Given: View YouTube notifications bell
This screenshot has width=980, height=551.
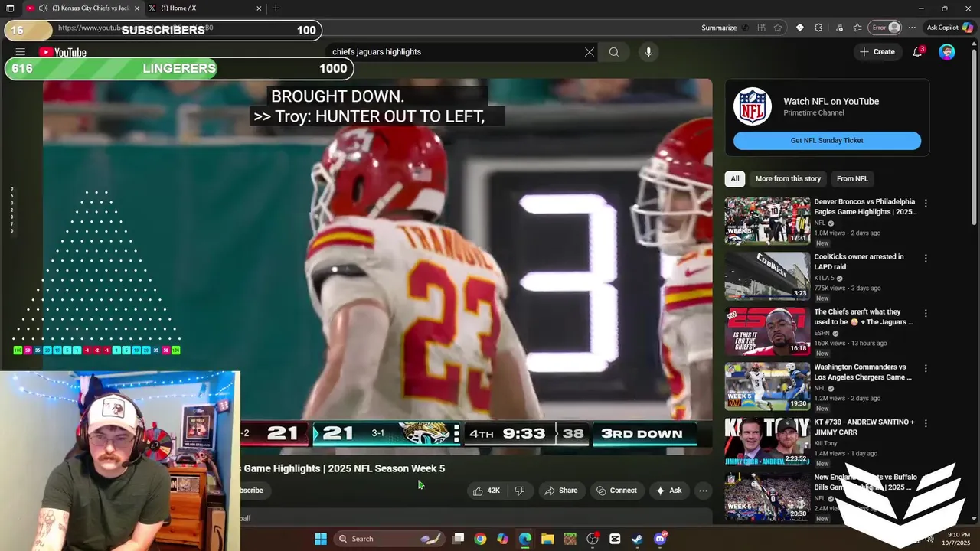Looking at the screenshot, I should [917, 52].
